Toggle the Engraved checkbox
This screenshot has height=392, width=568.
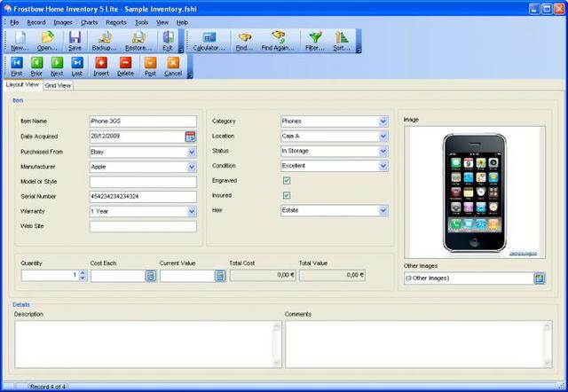pos(287,180)
